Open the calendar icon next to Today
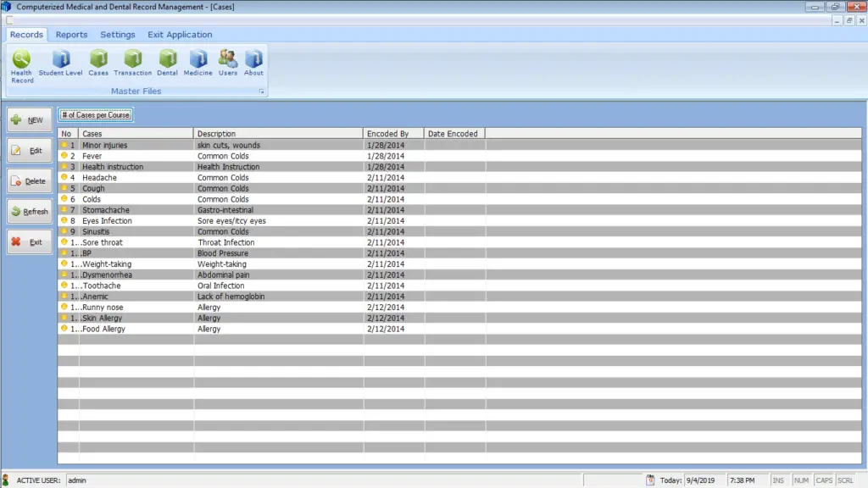 [648, 480]
